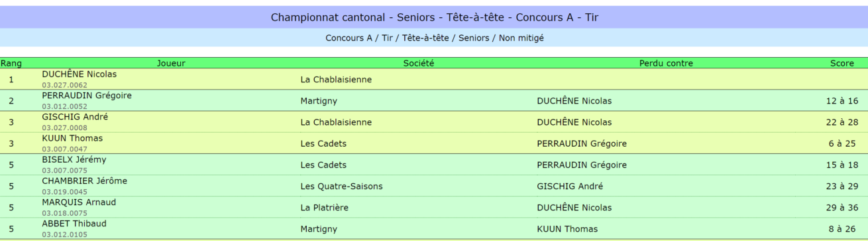Click the Championnat cantonal title banner
This screenshot has height=241, width=868.
click(434, 17)
